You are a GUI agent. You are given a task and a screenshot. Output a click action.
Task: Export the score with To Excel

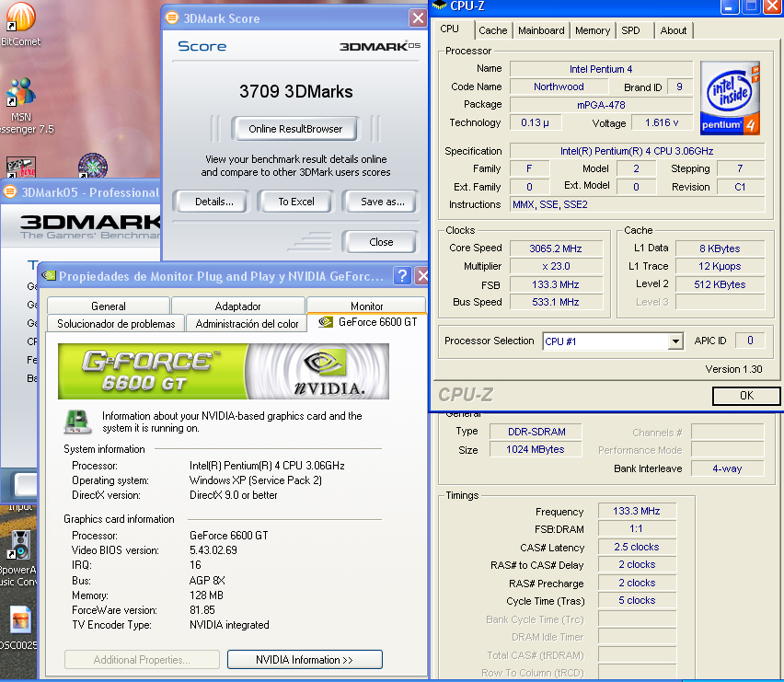pos(296,202)
